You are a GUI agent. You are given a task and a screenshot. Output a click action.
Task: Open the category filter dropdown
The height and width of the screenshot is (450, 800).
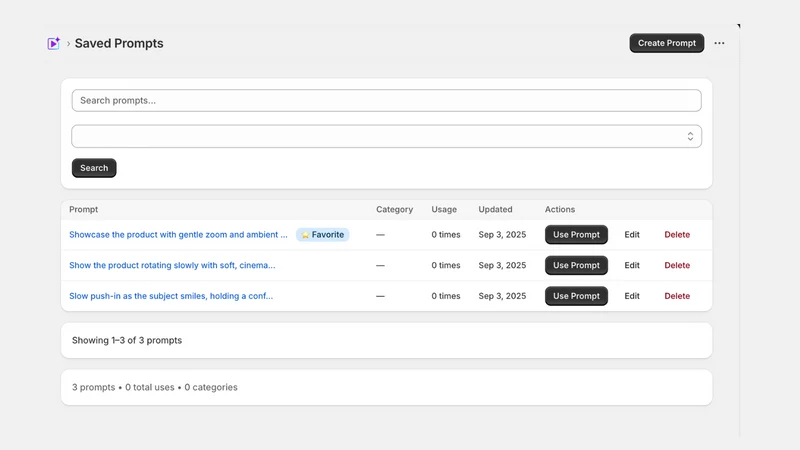tap(386, 136)
